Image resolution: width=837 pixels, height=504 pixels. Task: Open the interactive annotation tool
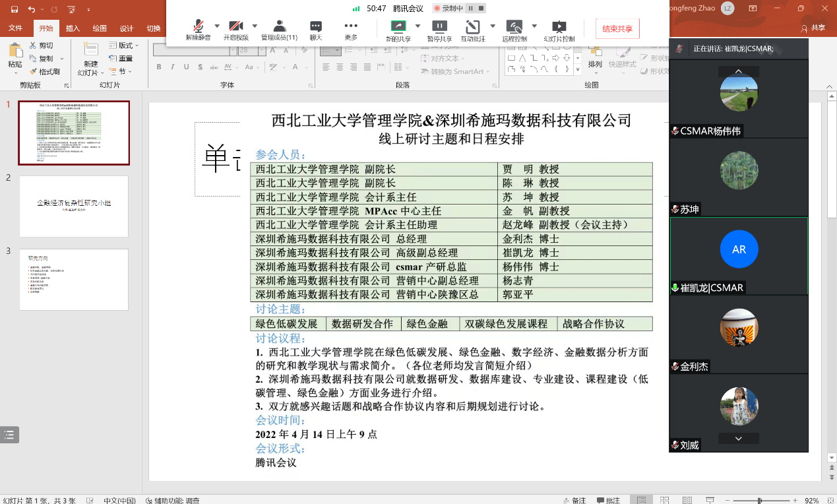(x=473, y=29)
